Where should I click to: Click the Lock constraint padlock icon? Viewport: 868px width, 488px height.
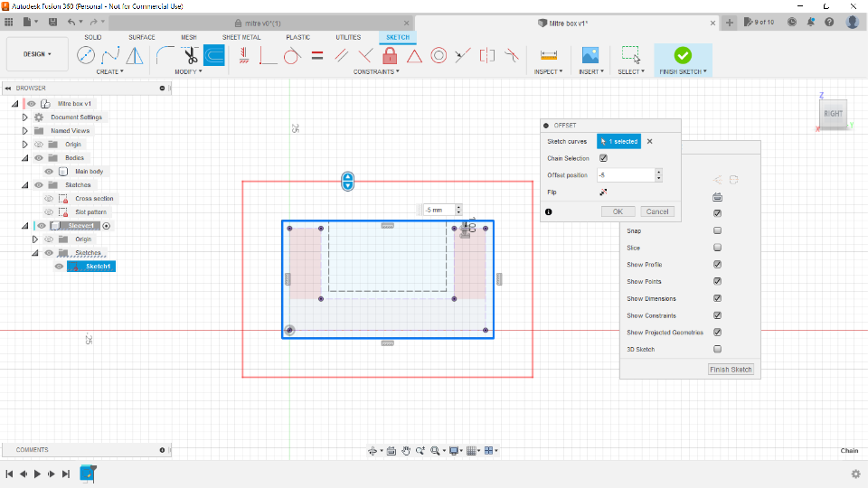click(390, 56)
